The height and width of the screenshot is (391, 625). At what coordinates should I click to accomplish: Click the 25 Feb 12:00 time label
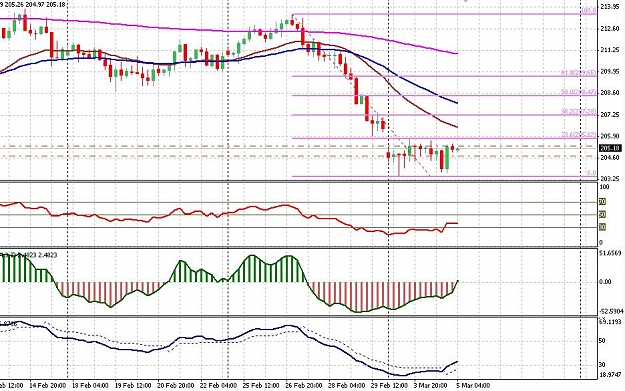click(x=261, y=386)
